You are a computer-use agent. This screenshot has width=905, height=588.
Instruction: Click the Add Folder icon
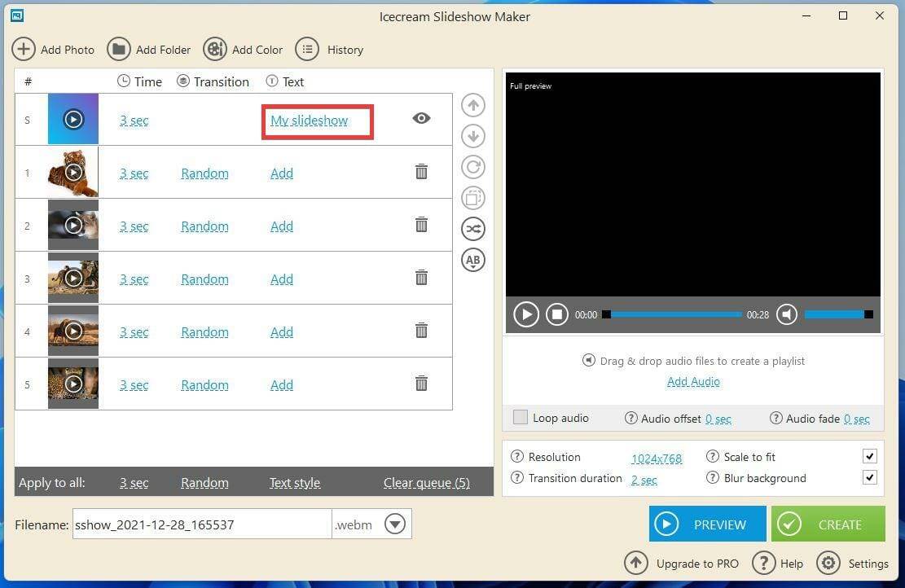point(119,49)
